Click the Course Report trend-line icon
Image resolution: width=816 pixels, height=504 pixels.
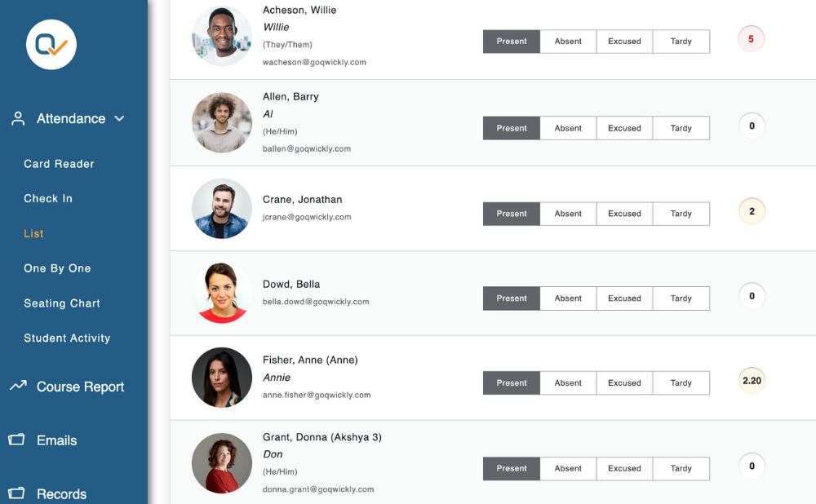pyautogui.click(x=18, y=386)
